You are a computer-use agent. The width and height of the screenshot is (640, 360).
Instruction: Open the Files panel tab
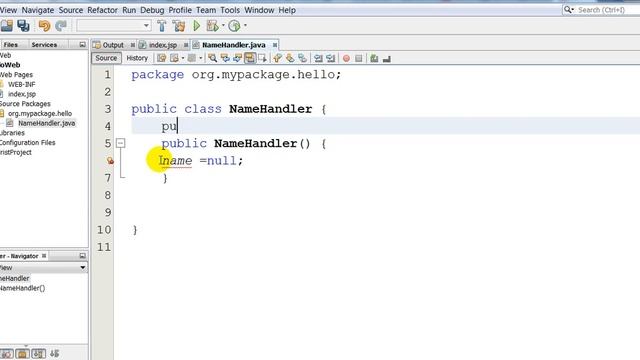[x=11, y=44]
